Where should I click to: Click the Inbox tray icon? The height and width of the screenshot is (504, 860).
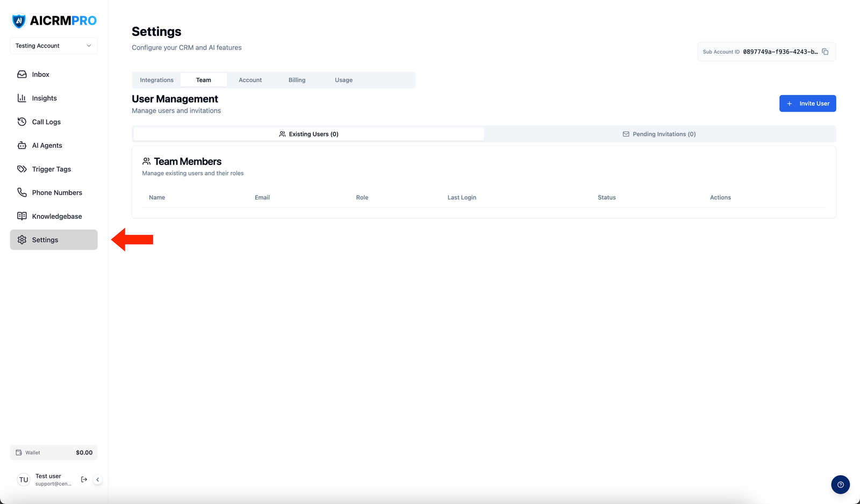click(22, 74)
